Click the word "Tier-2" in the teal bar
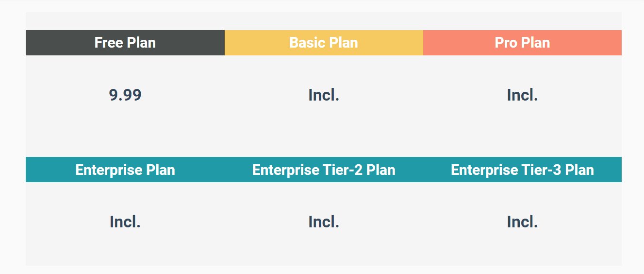This screenshot has width=644, height=274. point(342,170)
